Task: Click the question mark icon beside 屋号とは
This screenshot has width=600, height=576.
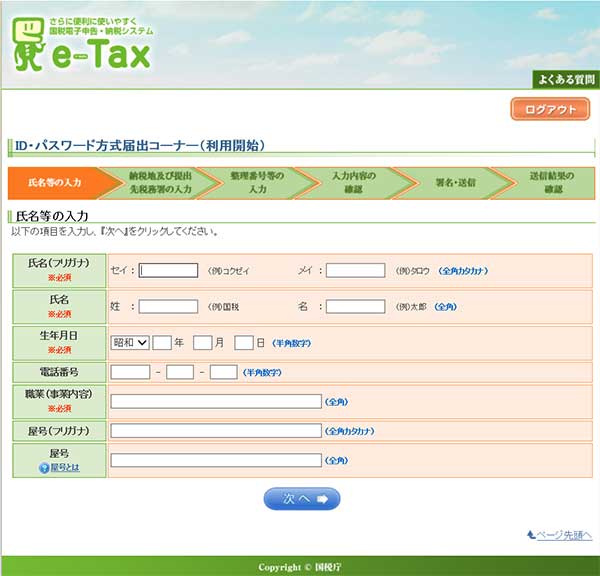Action: coord(44,468)
